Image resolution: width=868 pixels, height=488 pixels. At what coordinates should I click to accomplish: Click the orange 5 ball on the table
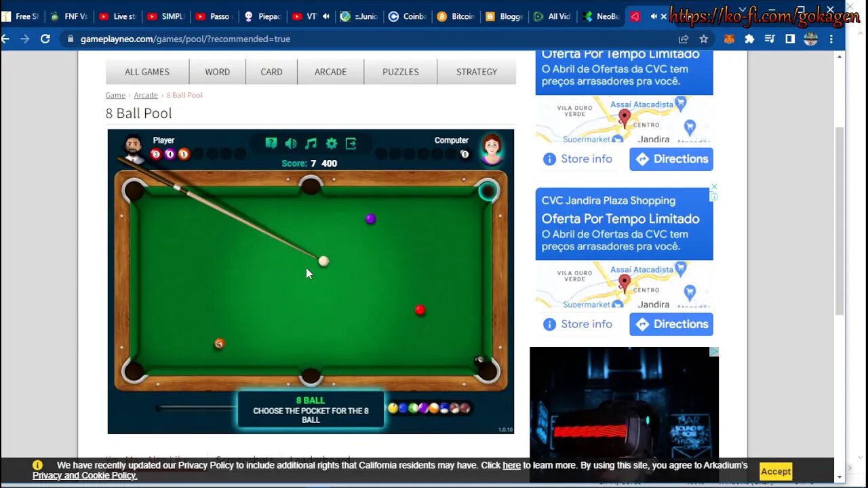(x=218, y=344)
